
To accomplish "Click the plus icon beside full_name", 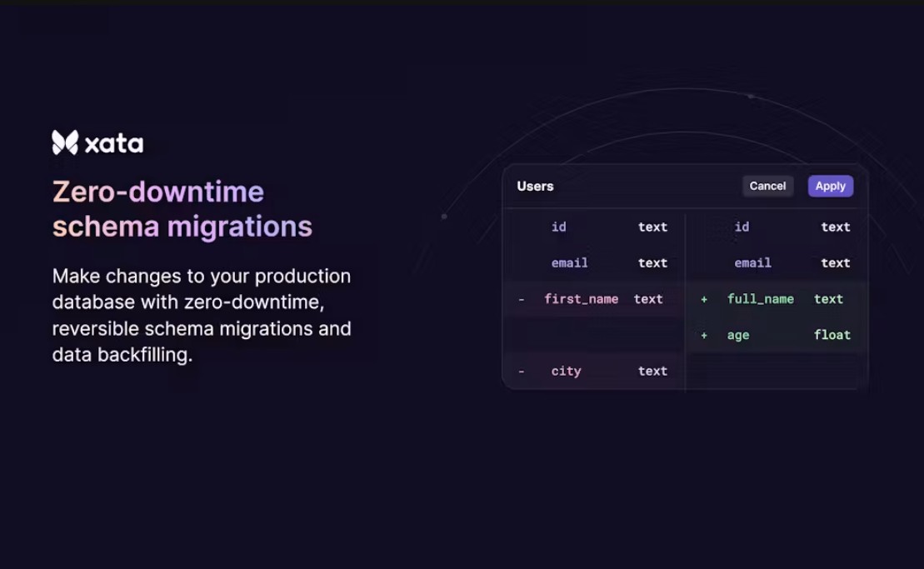I will pos(703,300).
